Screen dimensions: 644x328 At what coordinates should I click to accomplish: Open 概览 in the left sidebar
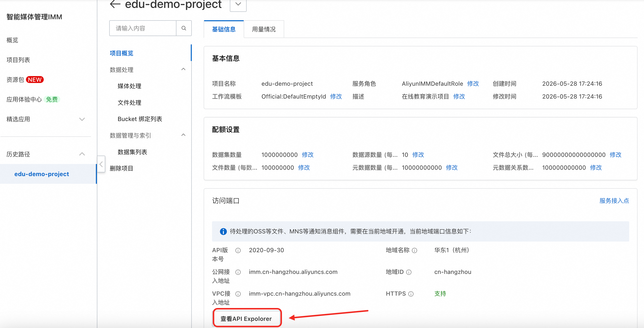13,40
